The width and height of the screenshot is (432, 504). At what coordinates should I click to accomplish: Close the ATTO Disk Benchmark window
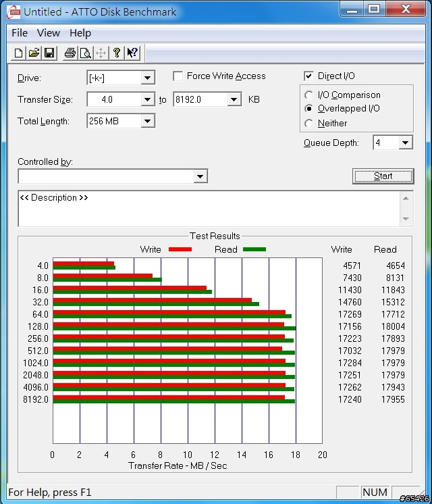(x=406, y=9)
